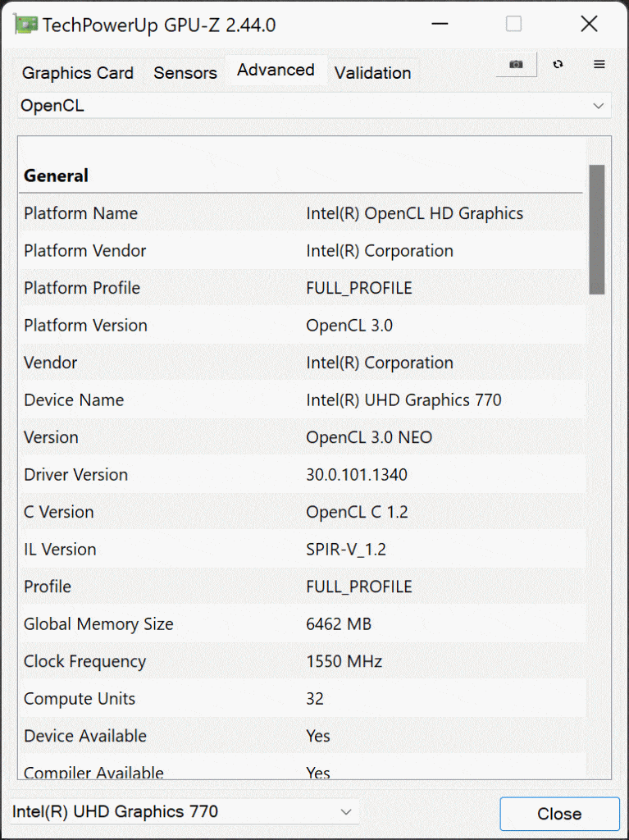Viewport: 629px width, 840px height.
Task: Click the C Version row label
Action: click(59, 512)
